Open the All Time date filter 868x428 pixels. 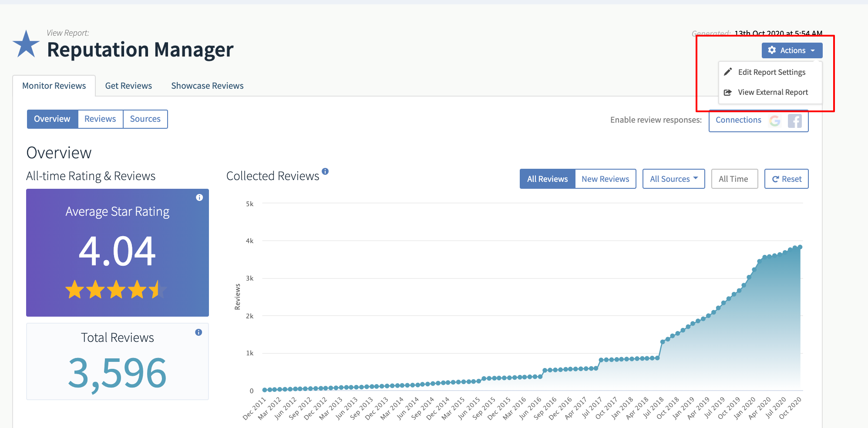tap(734, 178)
